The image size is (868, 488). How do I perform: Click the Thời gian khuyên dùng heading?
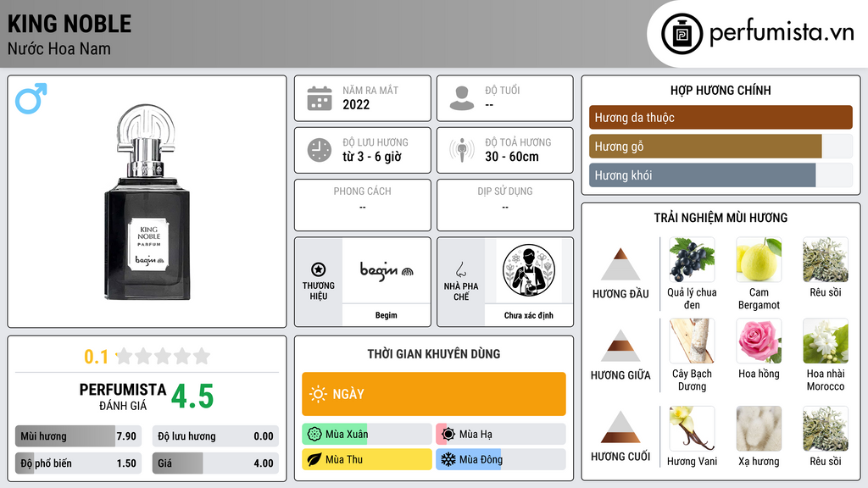click(434, 354)
